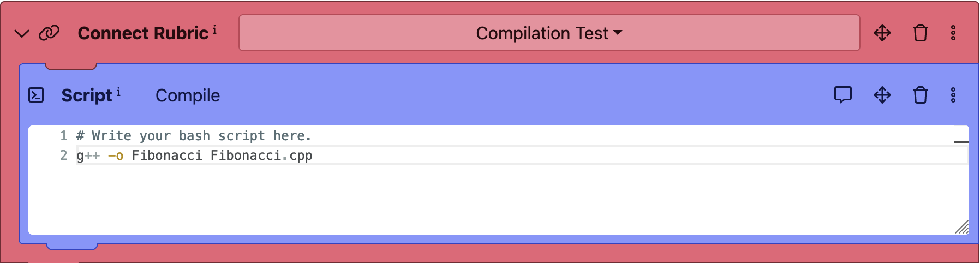Click the chain link icon beside Connect Rubric
This screenshot has width=980, height=263.
pos(49,33)
